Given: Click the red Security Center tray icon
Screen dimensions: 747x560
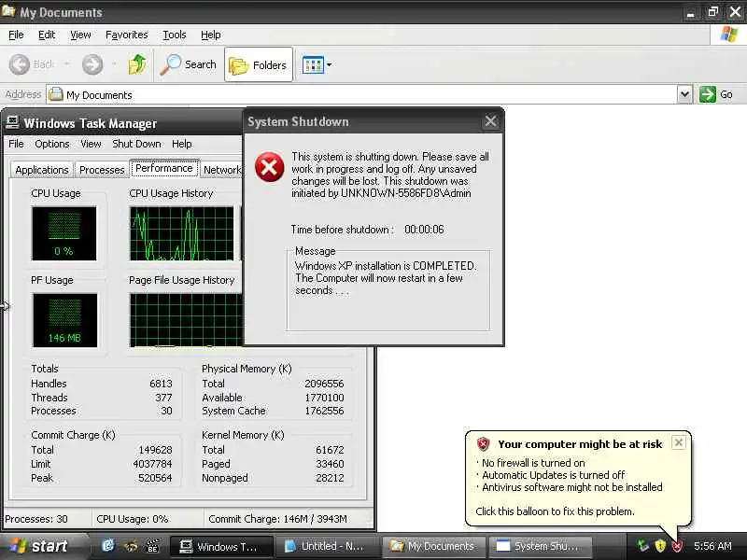Looking at the screenshot, I should pyautogui.click(x=676, y=546).
